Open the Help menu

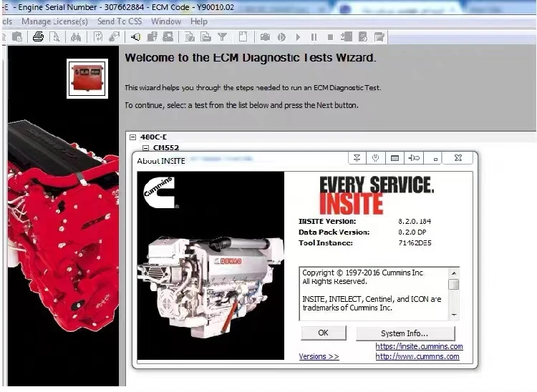pyautogui.click(x=199, y=21)
